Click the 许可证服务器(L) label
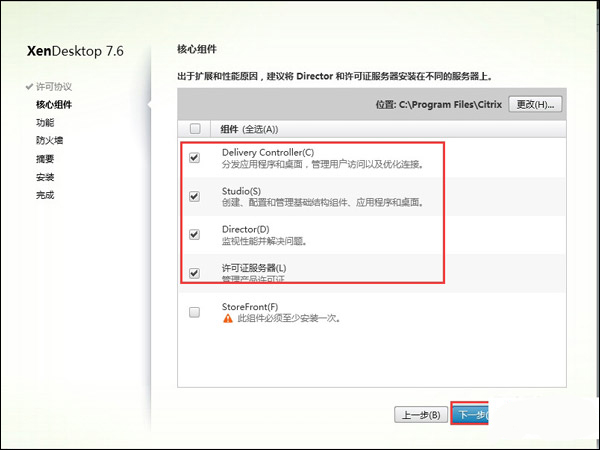The width and height of the screenshot is (600, 450). point(254,268)
